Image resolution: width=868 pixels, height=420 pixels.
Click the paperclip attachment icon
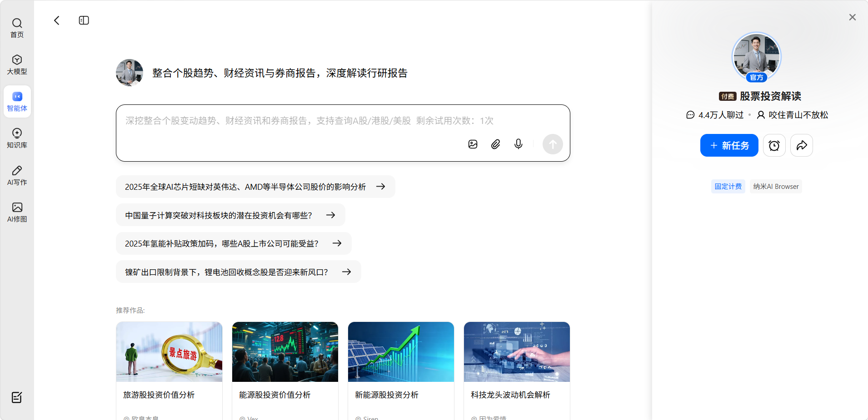(495, 144)
